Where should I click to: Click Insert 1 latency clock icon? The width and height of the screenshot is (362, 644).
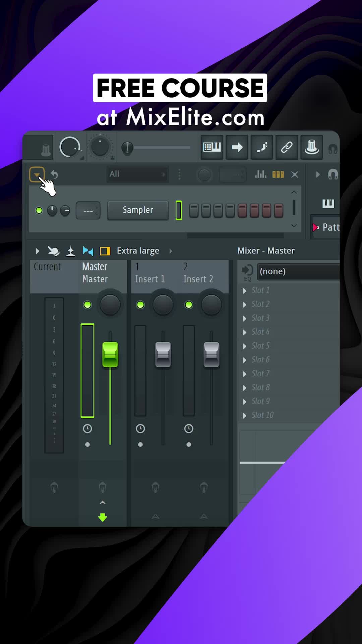point(140,428)
